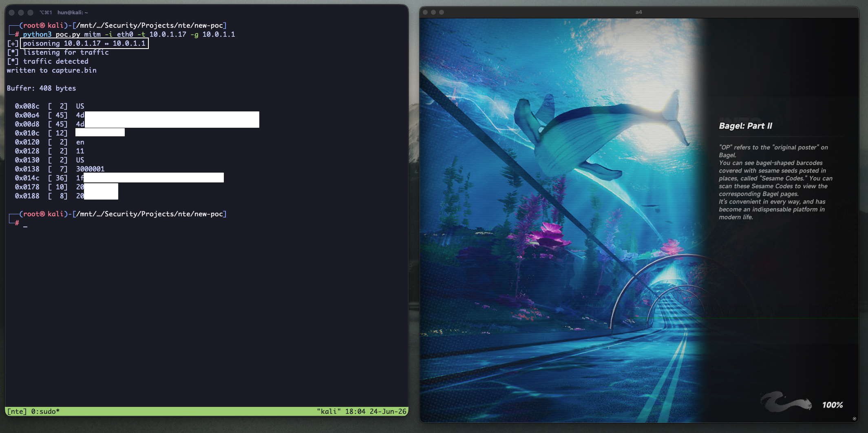The height and width of the screenshot is (433, 868).
Task: Click the terminal window title 'hun@kali: ~'
Action: tap(73, 13)
